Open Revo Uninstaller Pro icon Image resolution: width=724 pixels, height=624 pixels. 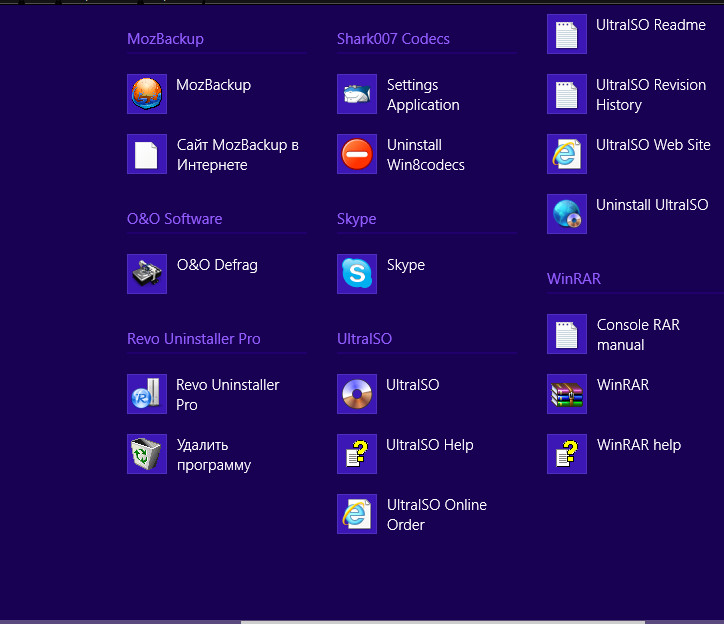(147, 394)
